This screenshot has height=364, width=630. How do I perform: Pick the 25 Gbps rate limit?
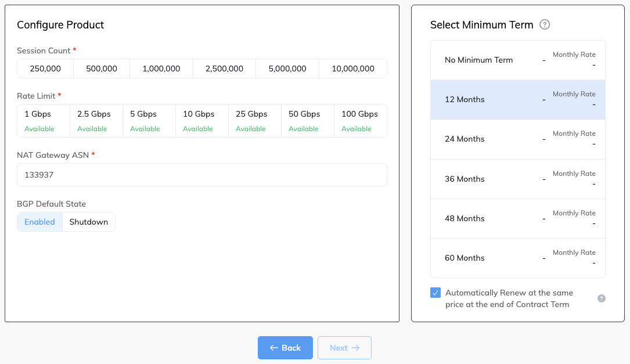(x=255, y=121)
